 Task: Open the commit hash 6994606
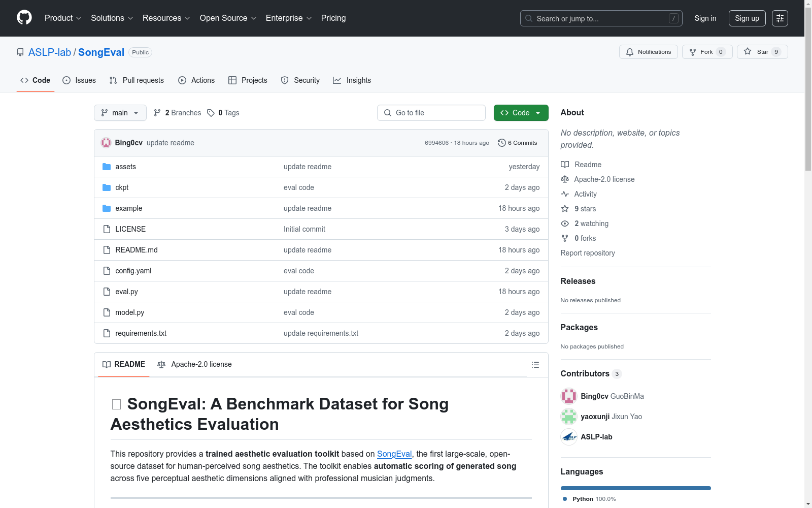click(436, 143)
